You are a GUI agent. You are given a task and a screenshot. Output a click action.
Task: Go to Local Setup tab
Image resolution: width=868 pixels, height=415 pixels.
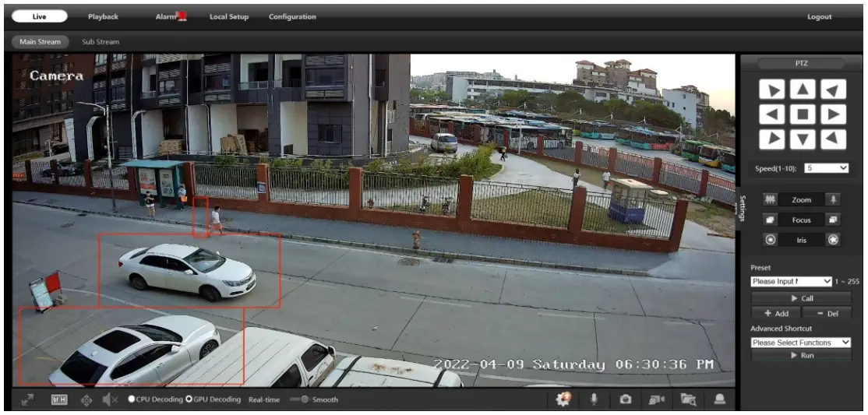228,16
